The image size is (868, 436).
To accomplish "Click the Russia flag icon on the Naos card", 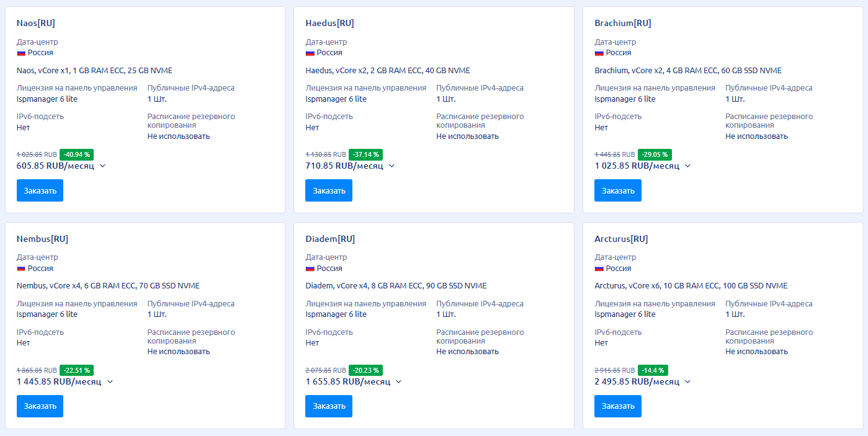I will [x=20, y=52].
